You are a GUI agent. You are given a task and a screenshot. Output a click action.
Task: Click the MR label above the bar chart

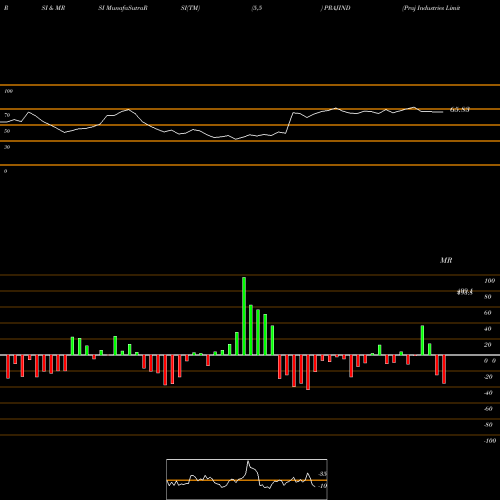[446, 260]
